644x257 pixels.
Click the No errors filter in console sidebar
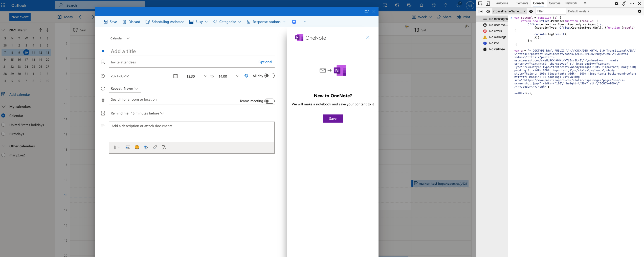tap(494, 31)
